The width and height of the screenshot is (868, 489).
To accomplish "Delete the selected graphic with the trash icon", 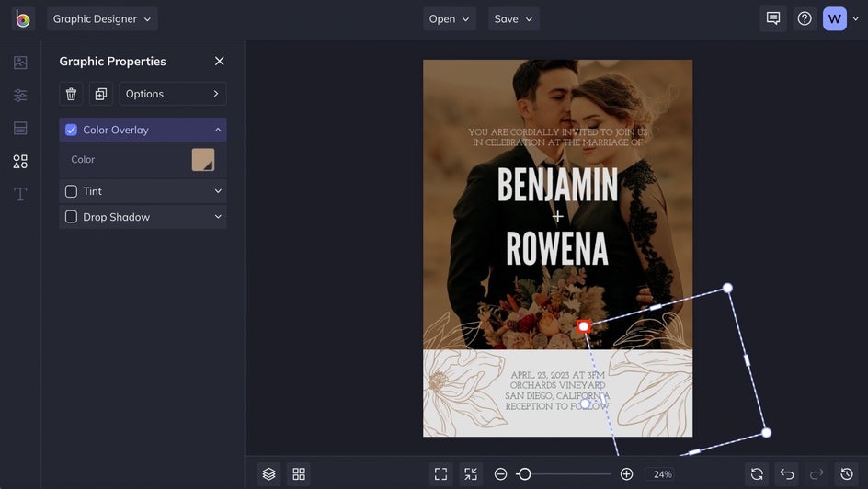I will pyautogui.click(x=71, y=94).
